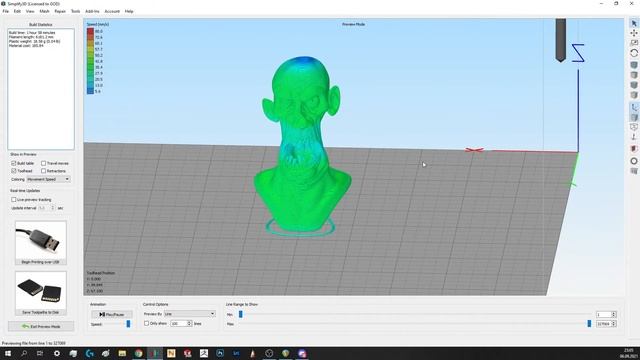Click the 'Preview Mode' viewport title
This screenshot has width=640, height=360.
[x=353, y=24]
